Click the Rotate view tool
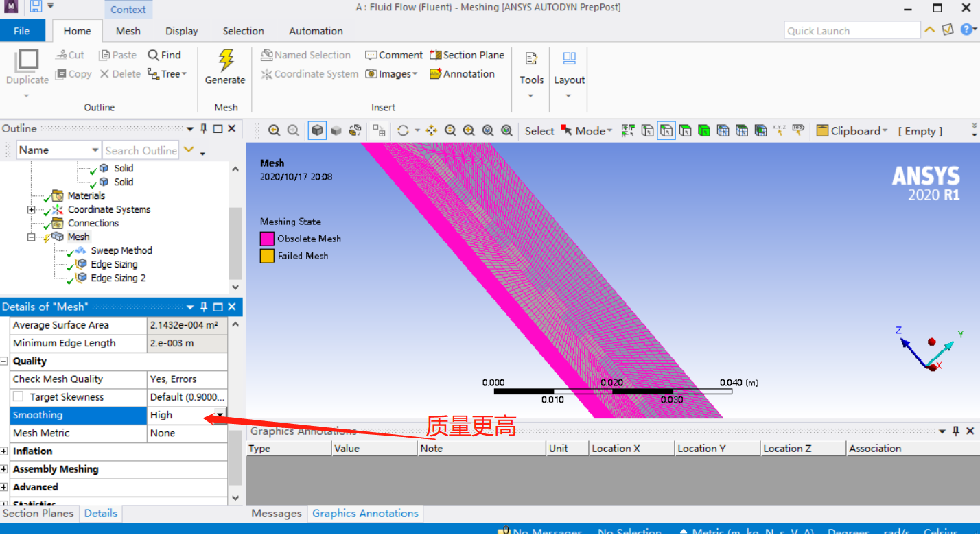Screen dimensions: 980x535 click(403, 131)
